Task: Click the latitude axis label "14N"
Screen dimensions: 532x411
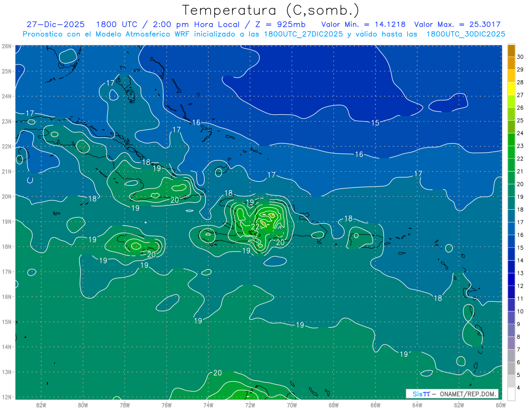Action: (6, 347)
